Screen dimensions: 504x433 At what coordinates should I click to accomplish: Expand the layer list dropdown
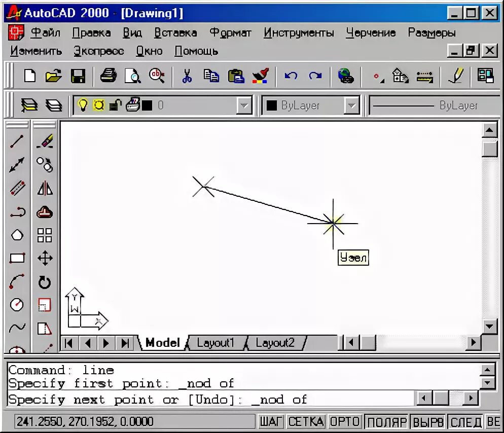click(244, 105)
